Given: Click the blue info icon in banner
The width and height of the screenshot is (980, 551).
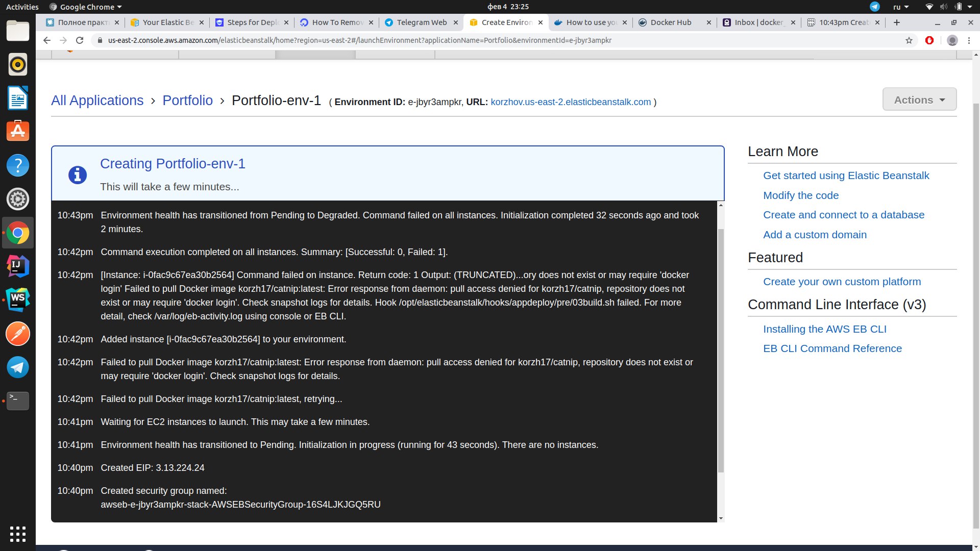Looking at the screenshot, I should point(78,175).
